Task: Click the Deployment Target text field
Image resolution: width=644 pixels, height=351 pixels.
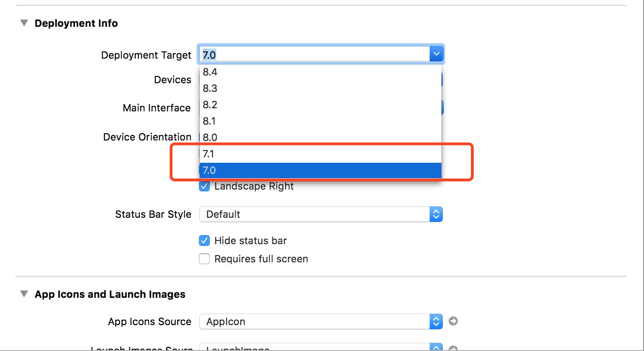Action: coord(314,55)
